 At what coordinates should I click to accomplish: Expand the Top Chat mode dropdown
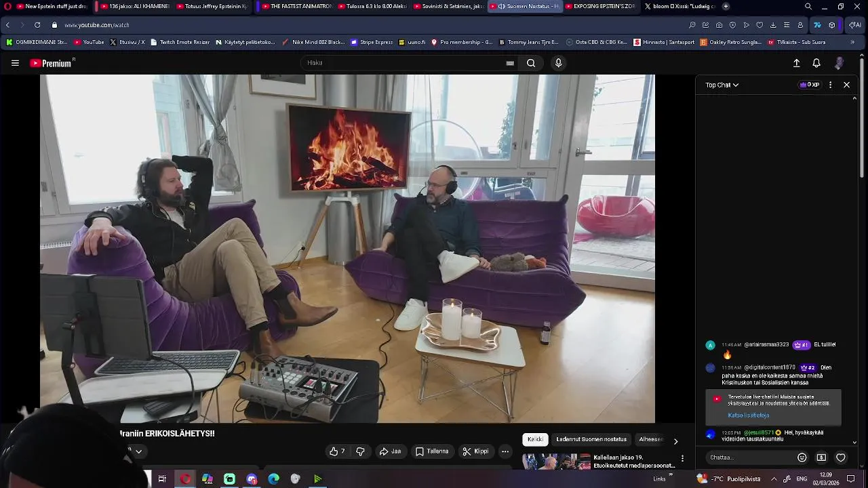tap(722, 85)
